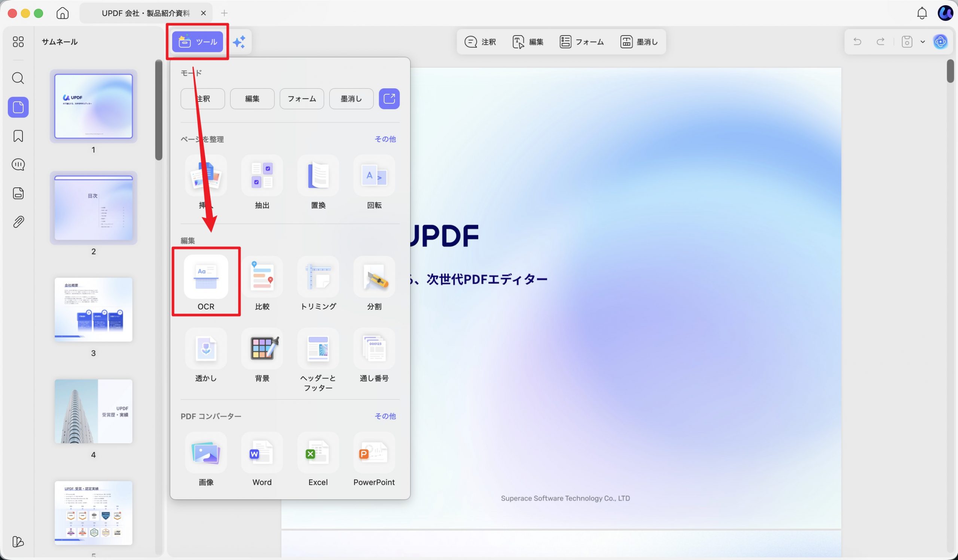The height and width of the screenshot is (560, 958).
Task: Open the save options dropdown arrow
Action: tap(923, 42)
